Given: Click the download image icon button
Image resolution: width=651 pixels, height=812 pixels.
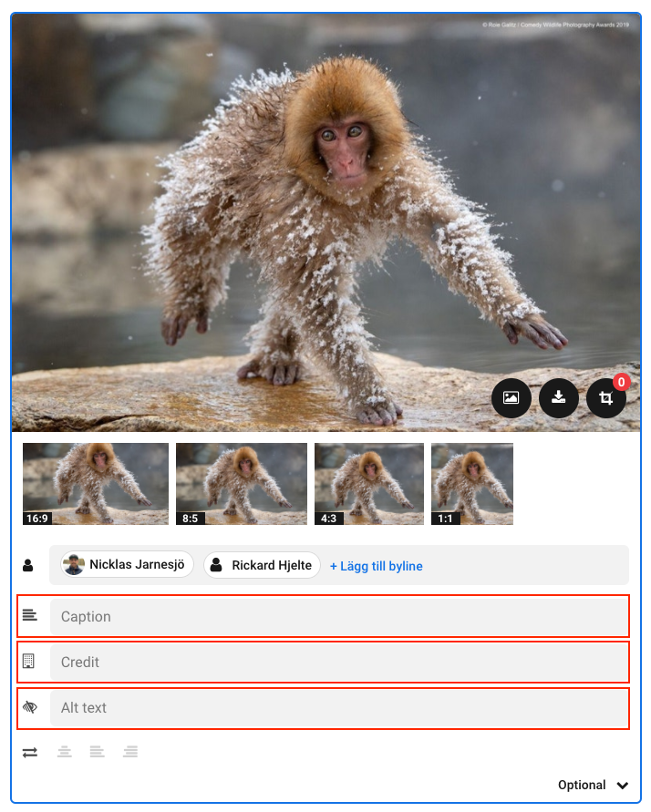Looking at the screenshot, I should tap(559, 398).
